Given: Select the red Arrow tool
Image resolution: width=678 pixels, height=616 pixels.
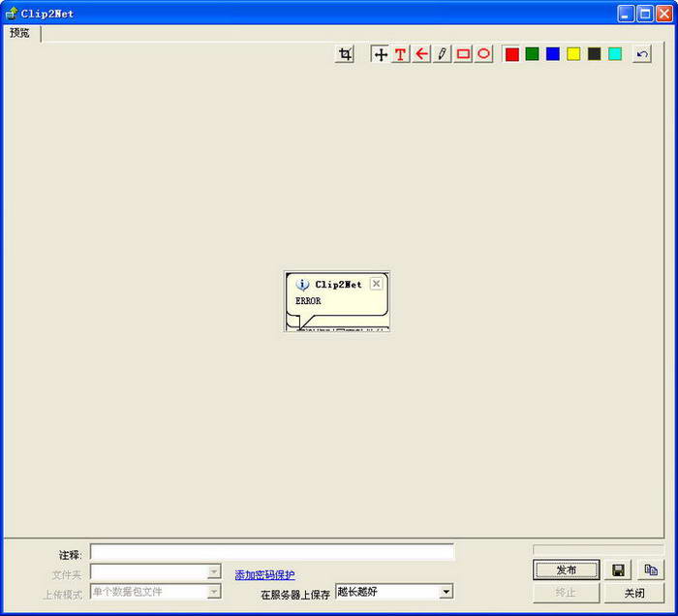Looking at the screenshot, I should 421,54.
